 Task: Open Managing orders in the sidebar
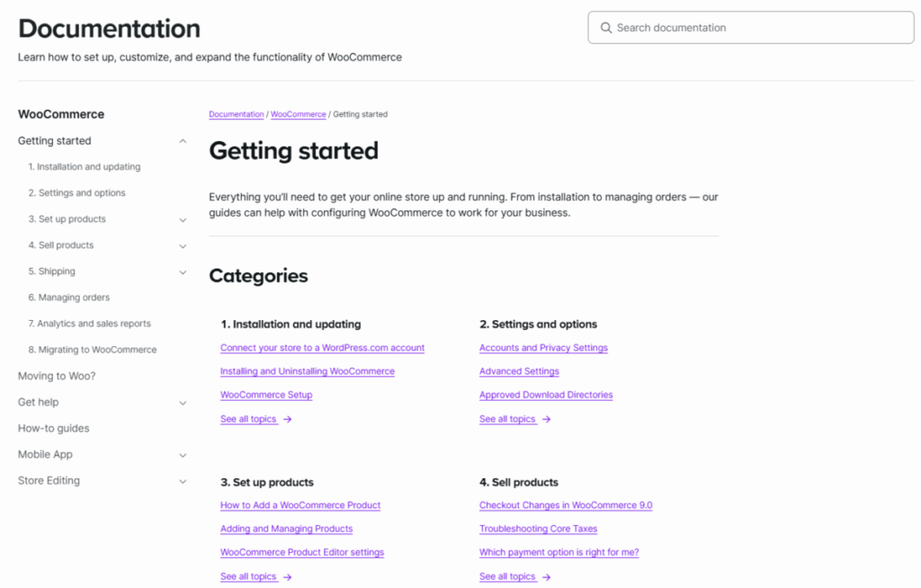pos(74,298)
